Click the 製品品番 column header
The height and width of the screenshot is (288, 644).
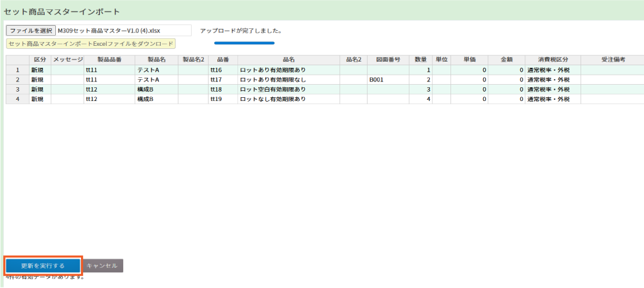click(109, 60)
